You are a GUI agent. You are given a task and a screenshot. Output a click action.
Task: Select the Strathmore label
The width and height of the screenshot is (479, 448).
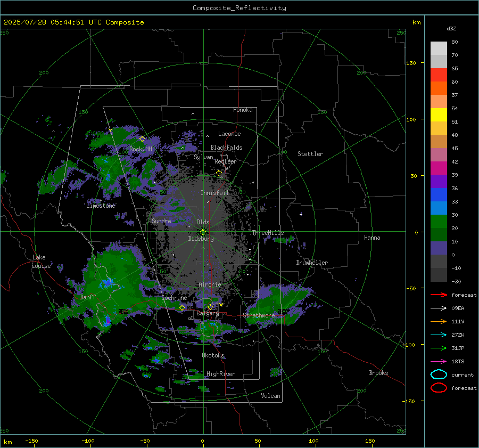[259, 315]
